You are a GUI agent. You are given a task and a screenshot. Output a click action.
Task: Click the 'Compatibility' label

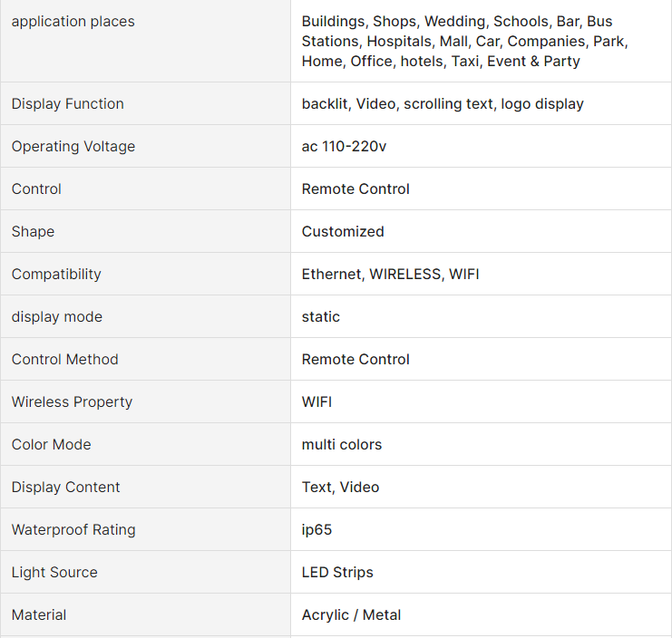tap(56, 275)
